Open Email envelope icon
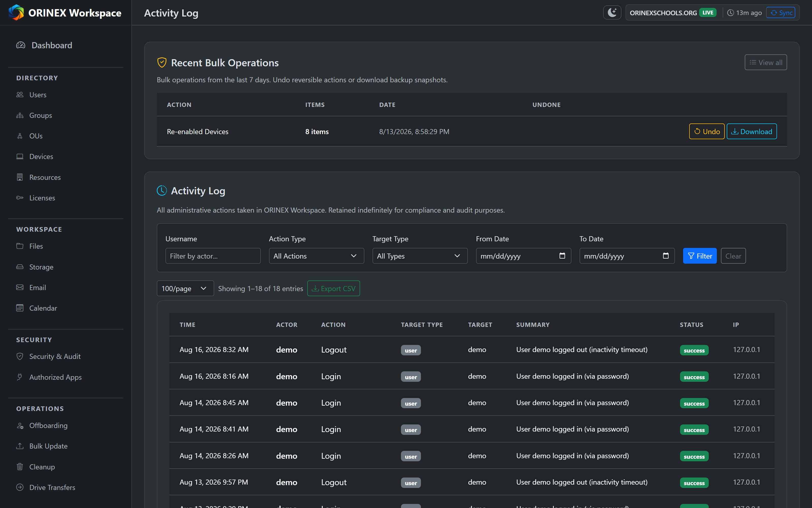This screenshot has height=508, width=812. [20, 287]
